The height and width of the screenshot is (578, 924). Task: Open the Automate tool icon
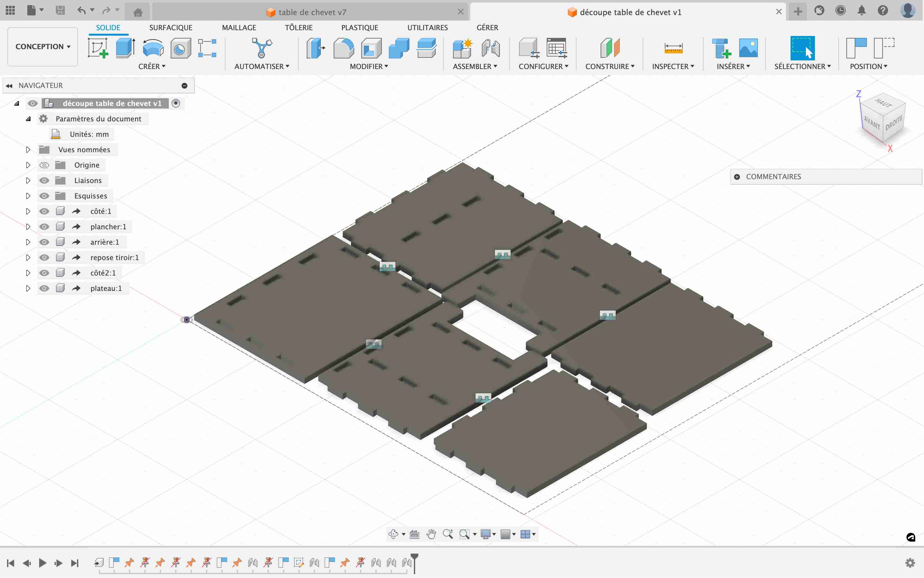(x=262, y=48)
